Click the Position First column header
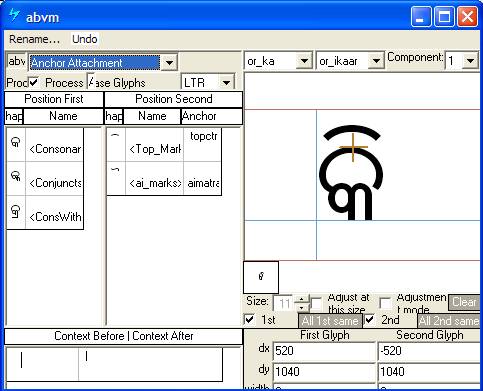This screenshot has height=391, width=483. click(54, 99)
